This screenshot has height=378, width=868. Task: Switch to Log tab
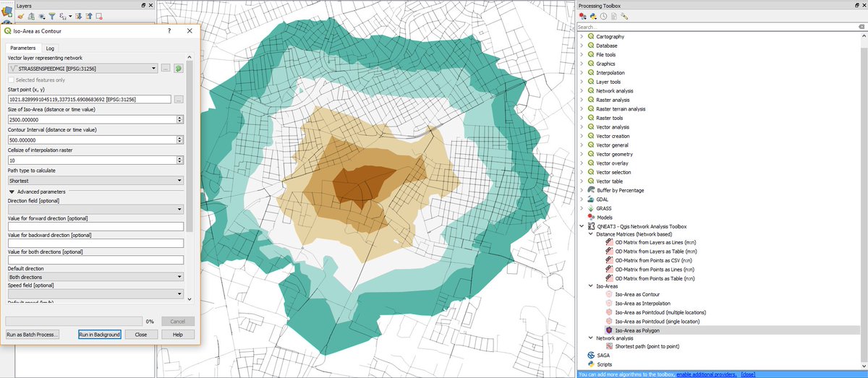click(50, 48)
